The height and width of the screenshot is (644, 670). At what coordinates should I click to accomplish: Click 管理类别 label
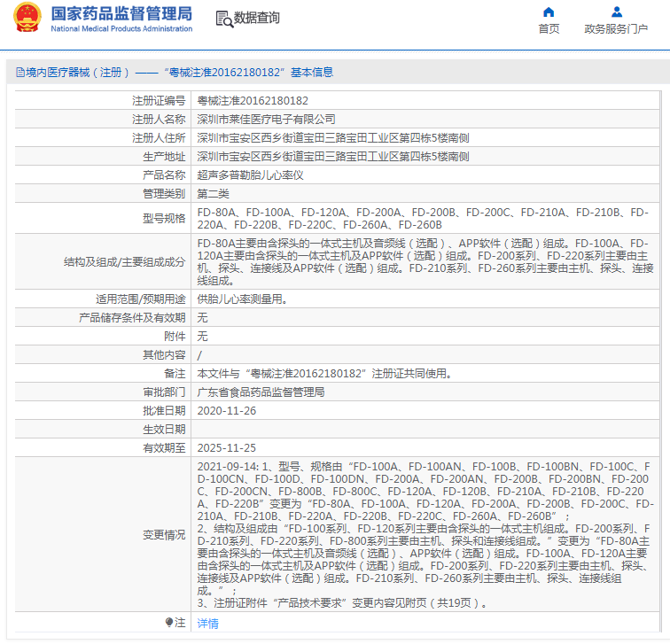click(x=164, y=194)
